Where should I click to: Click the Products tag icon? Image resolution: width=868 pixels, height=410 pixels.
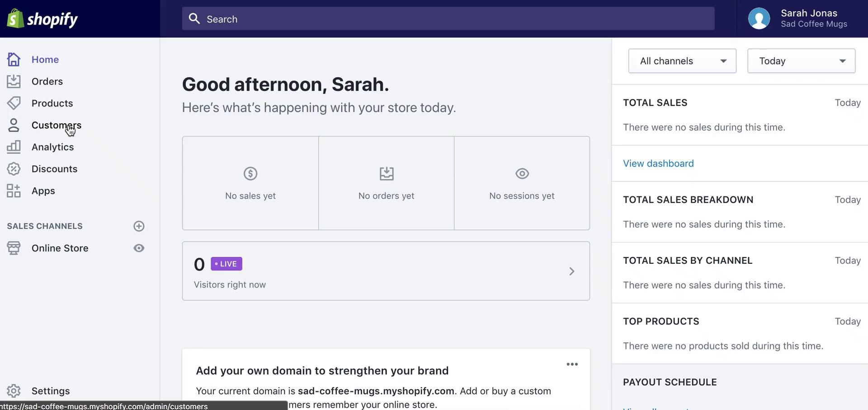click(x=14, y=103)
